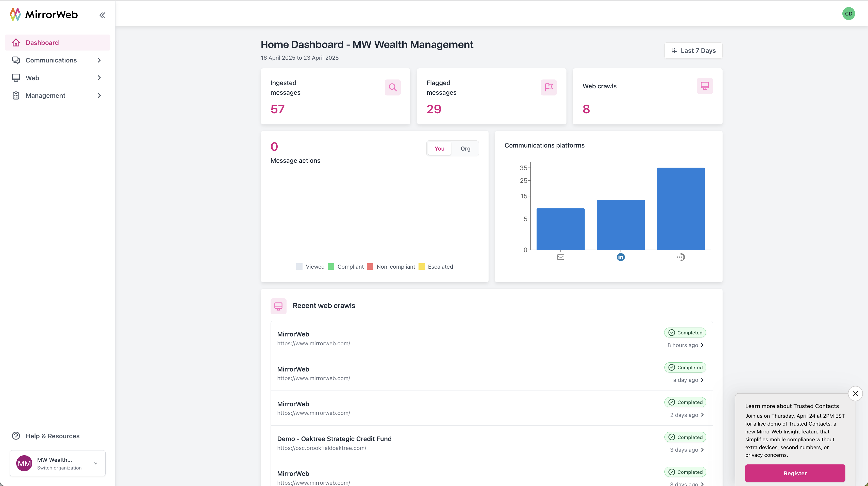The width and height of the screenshot is (868, 486).
Task: Click the Ingested messages magnifier icon
Action: (393, 87)
